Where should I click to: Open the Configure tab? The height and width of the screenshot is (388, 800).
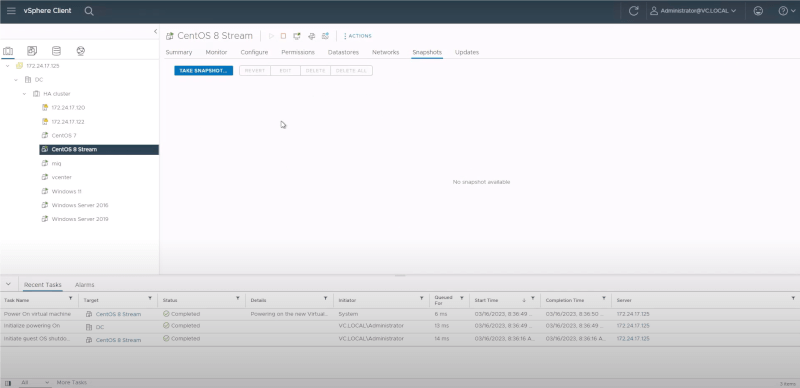[254, 52]
